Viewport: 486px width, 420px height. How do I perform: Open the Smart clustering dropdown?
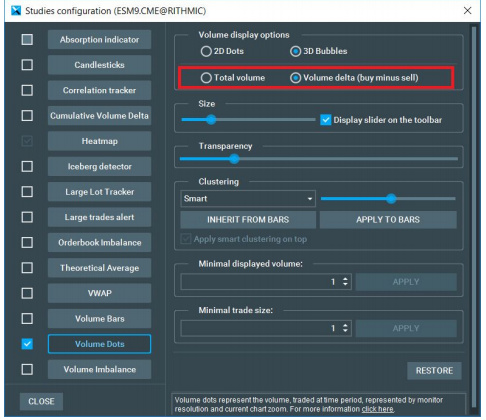point(248,199)
